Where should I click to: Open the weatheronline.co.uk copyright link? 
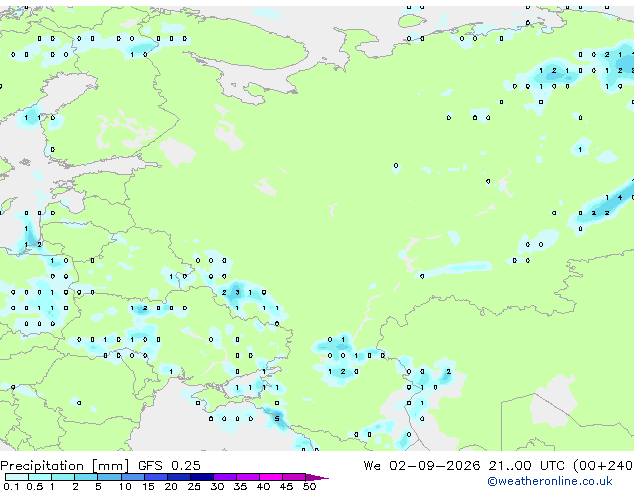(549, 481)
